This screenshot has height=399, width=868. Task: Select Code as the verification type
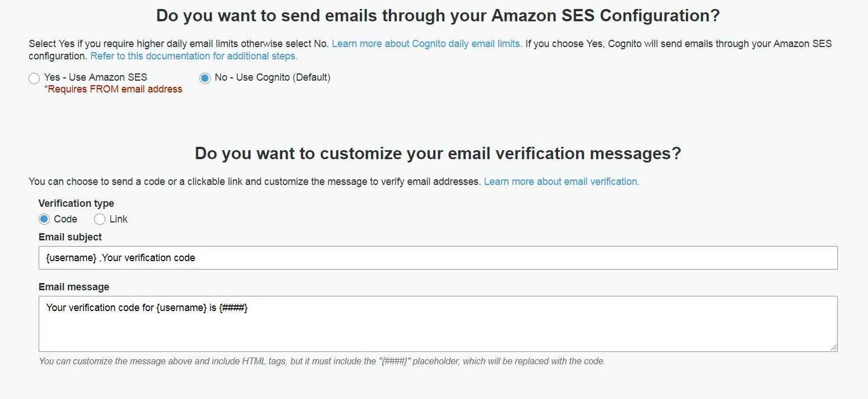[x=44, y=219]
